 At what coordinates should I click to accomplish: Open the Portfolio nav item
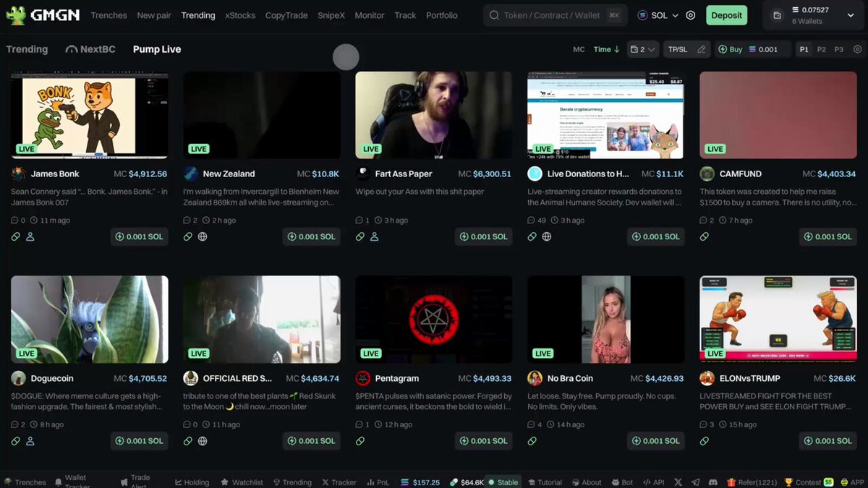(442, 15)
